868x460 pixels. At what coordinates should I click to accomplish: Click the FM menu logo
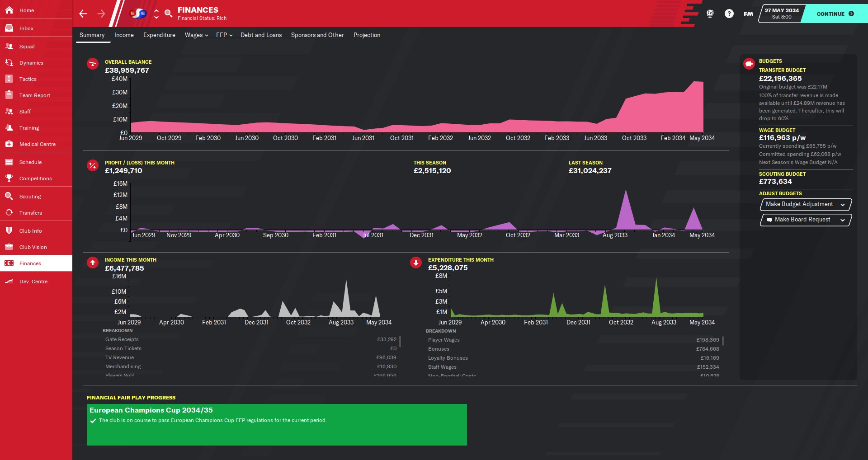pyautogui.click(x=748, y=14)
